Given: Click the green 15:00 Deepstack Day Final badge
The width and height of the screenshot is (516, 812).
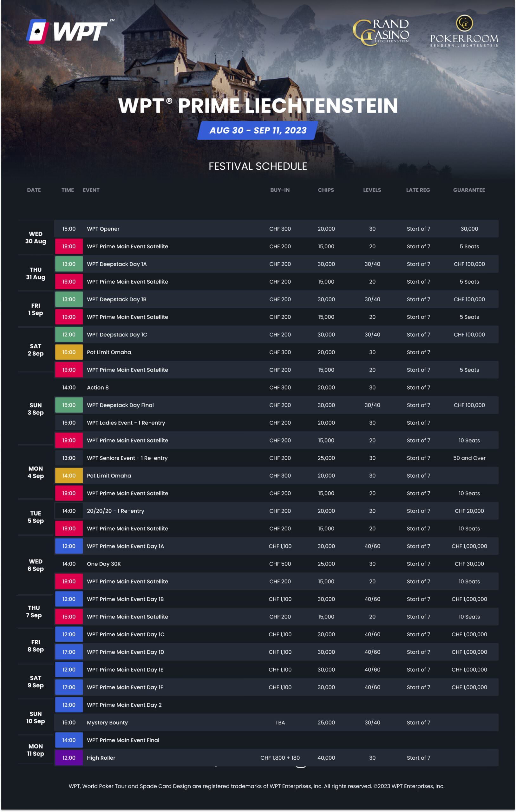Looking at the screenshot, I should click(x=69, y=405).
